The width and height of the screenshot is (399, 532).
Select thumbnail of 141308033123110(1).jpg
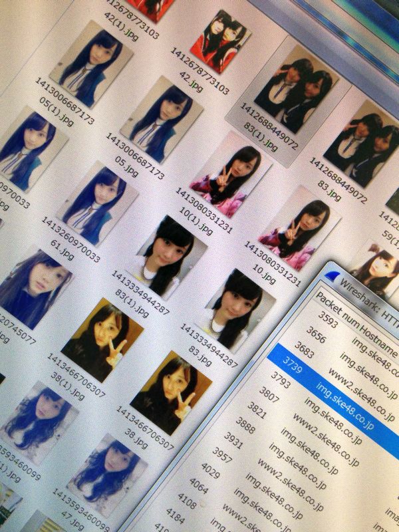click(231, 175)
